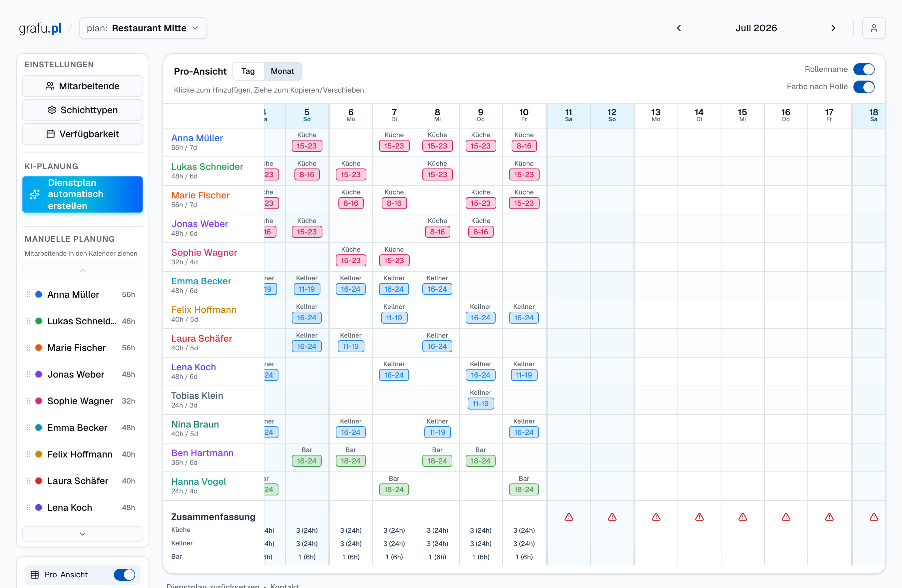Open the Schichttypen settings
Screen dimensions: 902x588
point(83,110)
